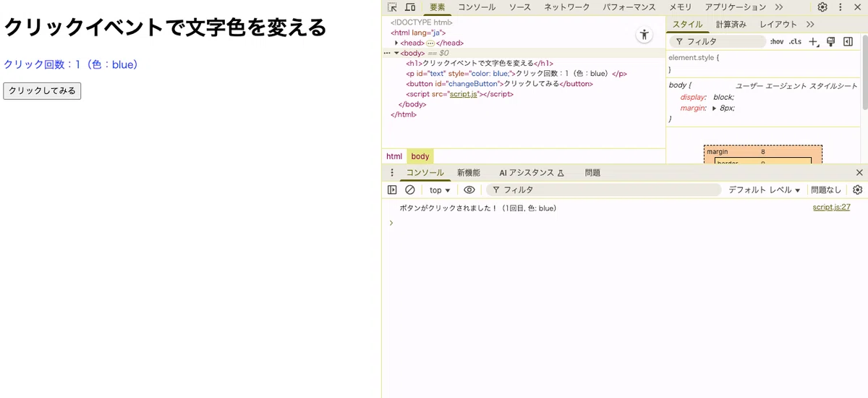Image resolution: width=868 pixels, height=398 pixels.
Task: Select the 計算済み sidebar tab
Action: (x=731, y=25)
